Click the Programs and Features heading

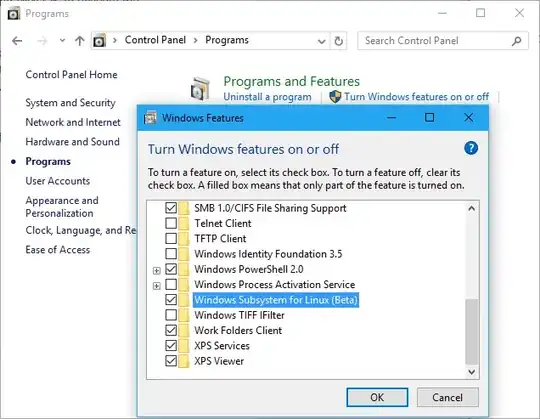pos(291,82)
